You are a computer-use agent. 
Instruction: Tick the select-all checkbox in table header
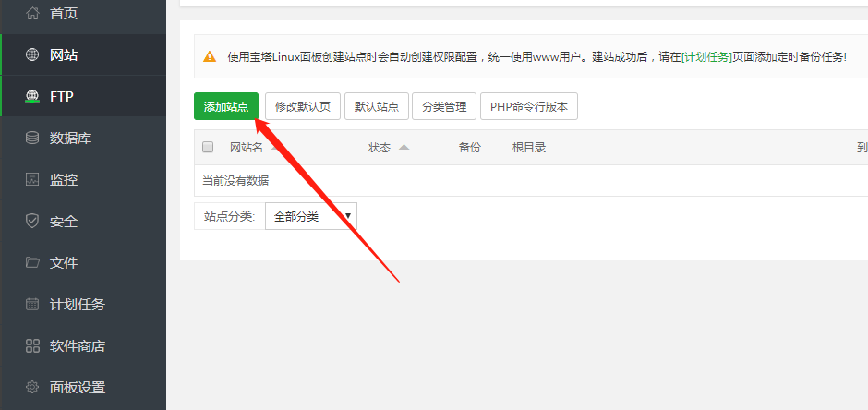tap(208, 147)
